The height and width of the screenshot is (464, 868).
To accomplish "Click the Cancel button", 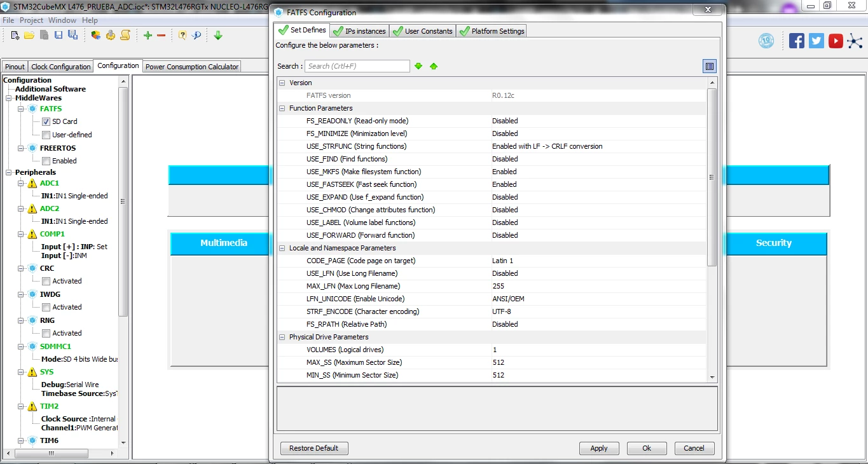I will [694, 448].
